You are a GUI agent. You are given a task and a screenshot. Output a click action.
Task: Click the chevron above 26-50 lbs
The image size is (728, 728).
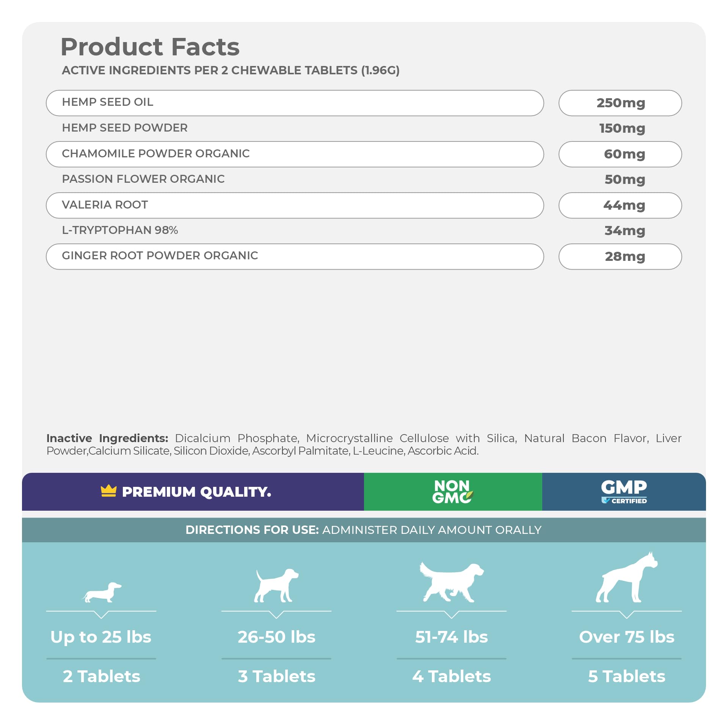[276, 615]
